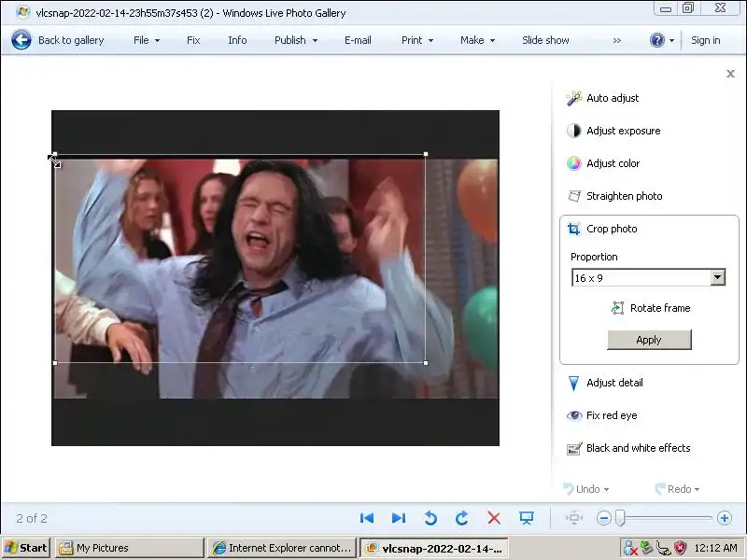Click the Straighten photo icon
This screenshot has width=747, height=560.
point(574,196)
